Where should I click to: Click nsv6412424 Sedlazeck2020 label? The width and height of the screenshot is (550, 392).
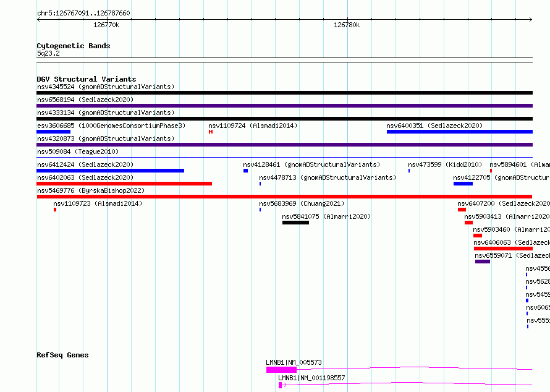[85, 164]
